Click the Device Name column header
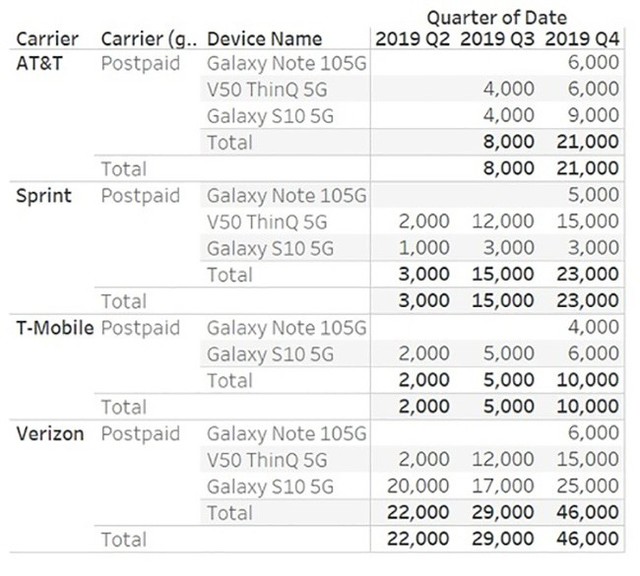 (x=264, y=39)
